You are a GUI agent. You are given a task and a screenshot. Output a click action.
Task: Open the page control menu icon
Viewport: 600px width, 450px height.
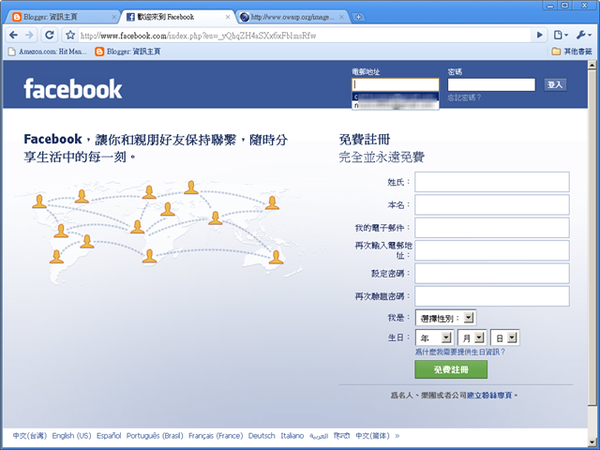pos(561,35)
